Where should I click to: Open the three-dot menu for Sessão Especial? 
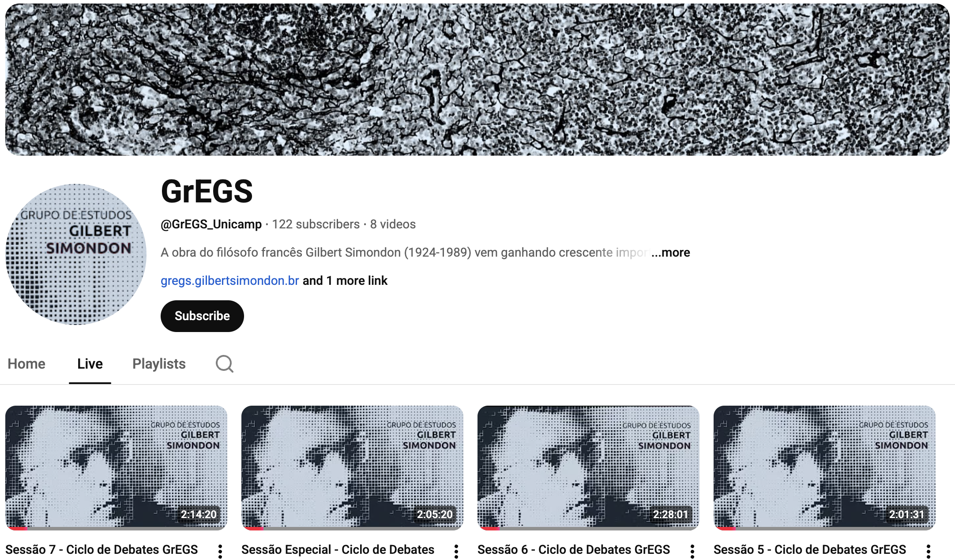click(456, 551)
